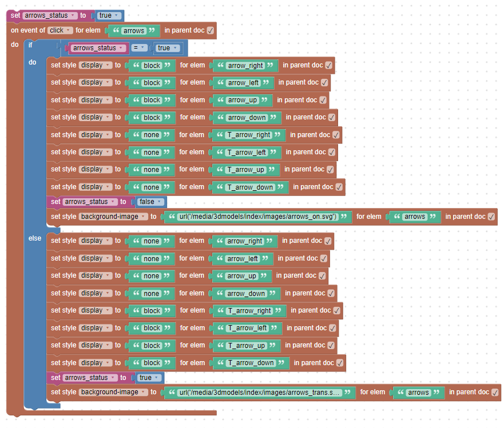Viewport: 504px width, 428px height.
Task: Click the arrows_trans url text field
Action: (259, 393)
